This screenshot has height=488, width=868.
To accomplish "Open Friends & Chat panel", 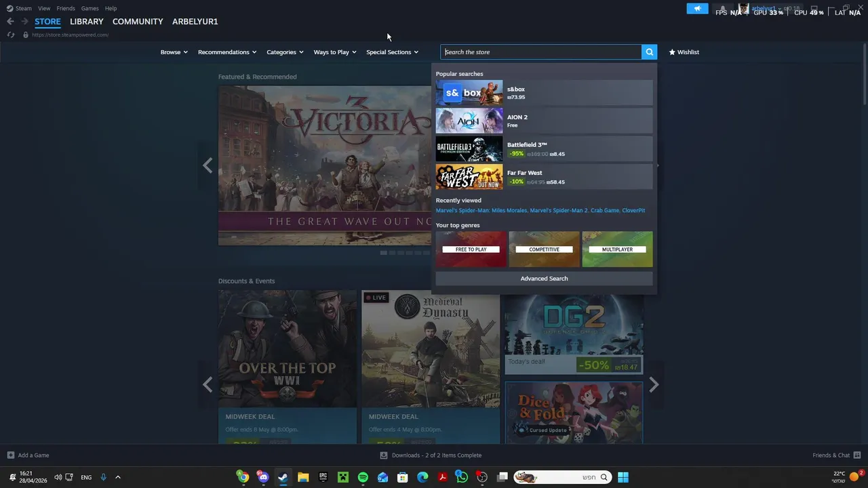I will [x=836, y=455].
